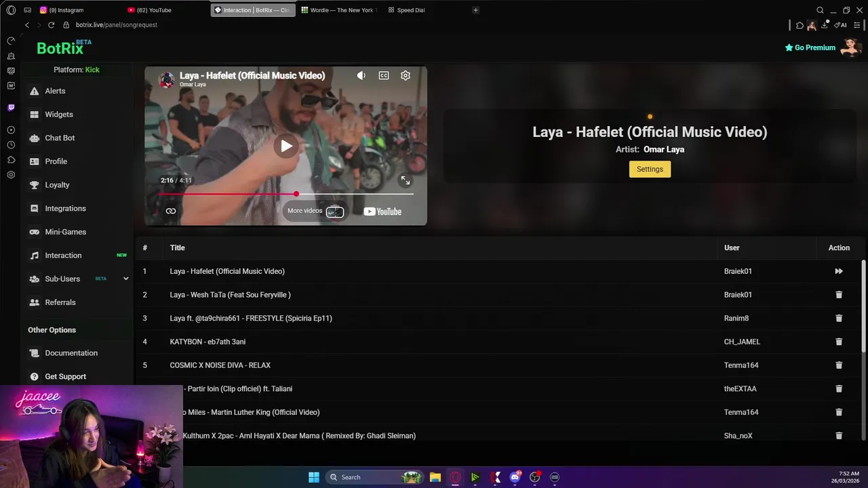868x488 pixels.
Task: Enter fullscreen on the video player
Action: point(406,180)
